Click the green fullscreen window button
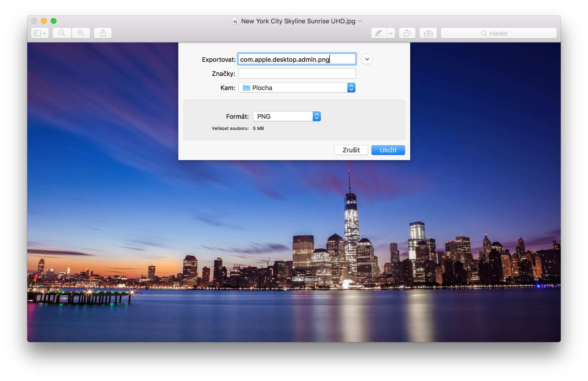Image resolution: width=588 pixels, height=381 pixels. pyautogui.click(x=54, y=21)
